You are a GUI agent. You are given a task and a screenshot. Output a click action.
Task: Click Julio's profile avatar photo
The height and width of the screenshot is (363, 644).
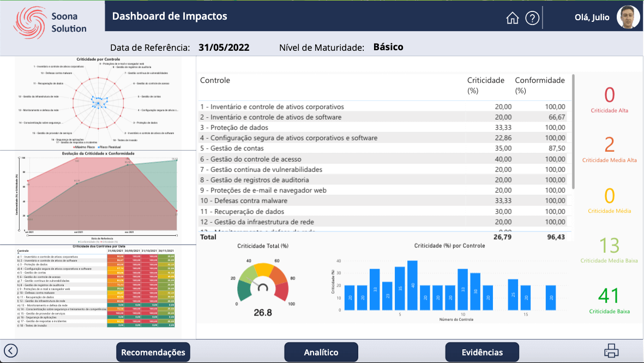628,17
